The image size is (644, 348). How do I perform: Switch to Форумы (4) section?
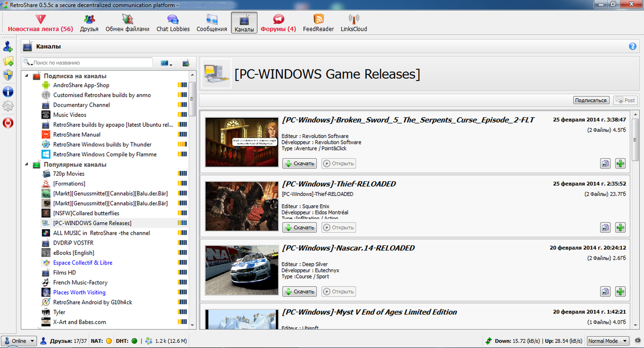click(x=278, y=23)
